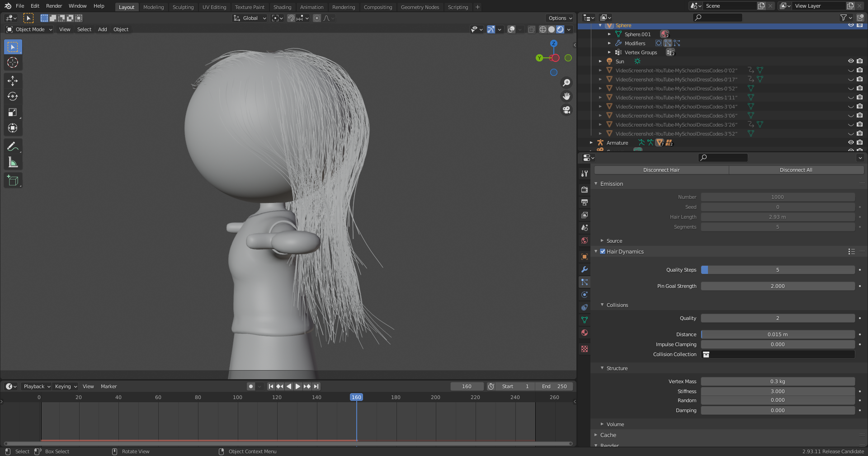Viewport: 868px width, 456px height.
Task: Switch to the Sculpting workspace tab
Action: pyautogui.click(x=183, y=7)
